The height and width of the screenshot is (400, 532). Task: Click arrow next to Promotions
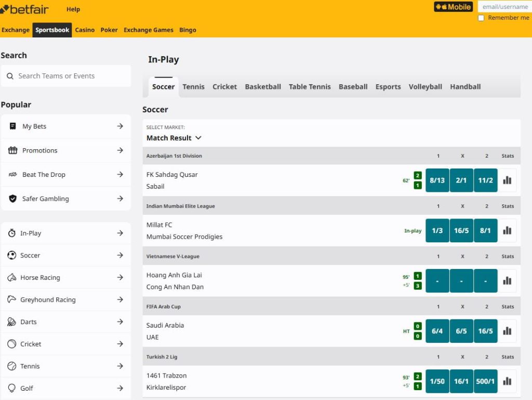120,150
